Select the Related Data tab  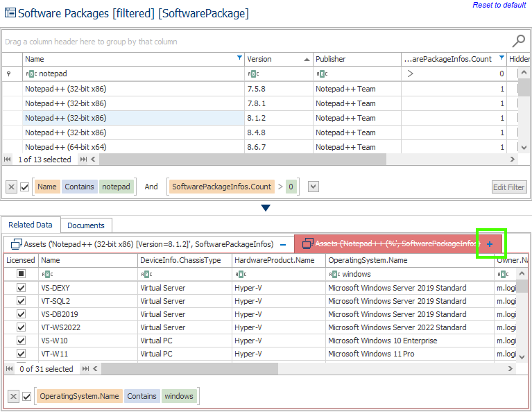pyautogui.click(x=31, y=225)
